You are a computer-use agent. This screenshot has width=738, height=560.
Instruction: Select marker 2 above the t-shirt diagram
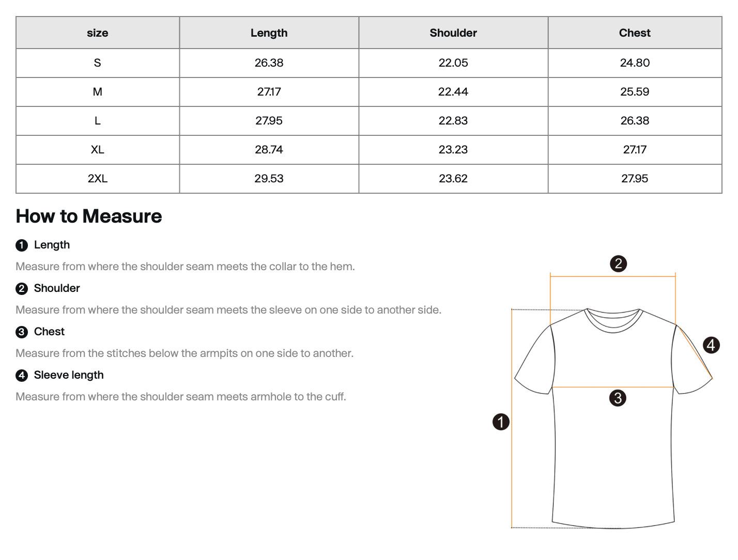pyautogui.click(x=618, y=264)
